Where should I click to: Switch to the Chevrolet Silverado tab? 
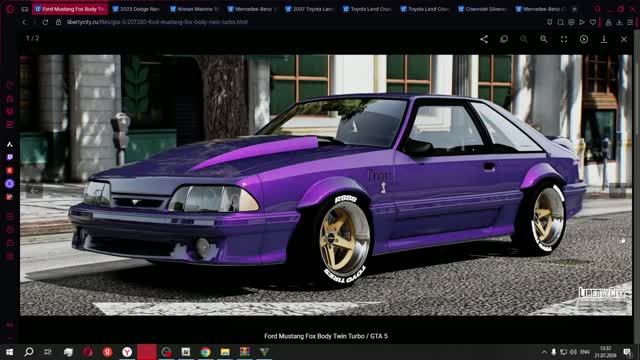[x=482, y=9]
